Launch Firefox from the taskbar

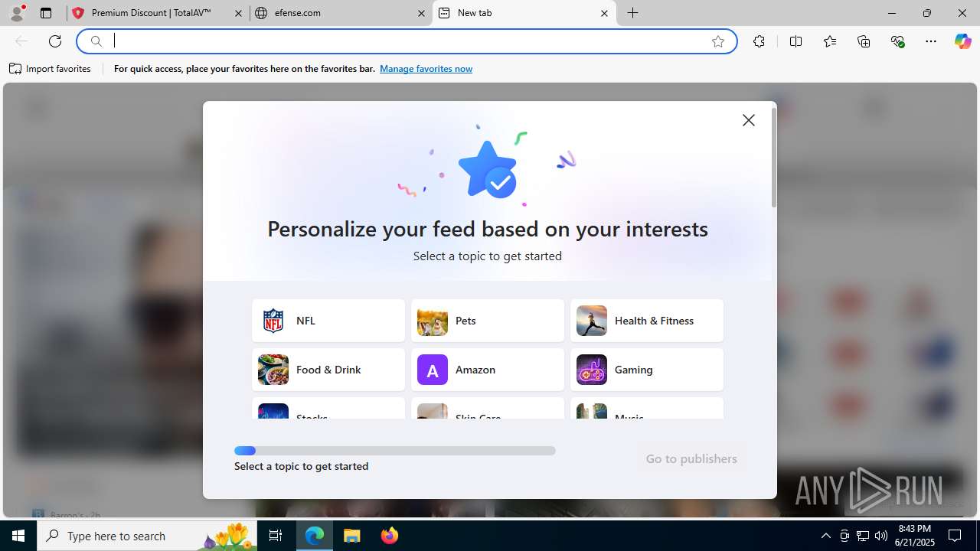[390, 536]
